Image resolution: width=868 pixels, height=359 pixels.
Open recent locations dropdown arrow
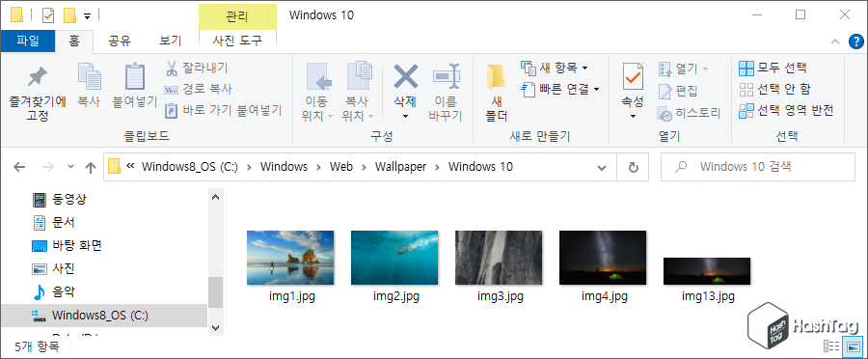tap(70, 167)
